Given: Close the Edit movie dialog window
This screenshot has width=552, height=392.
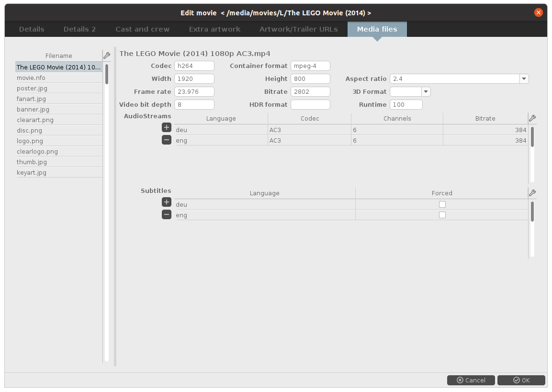Looking at the screenshot, I should 539,13.
